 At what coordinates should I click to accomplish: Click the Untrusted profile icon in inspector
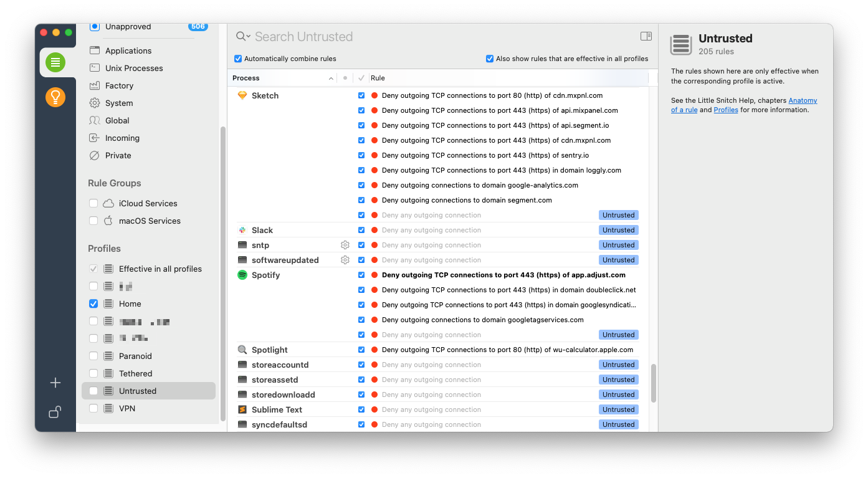[x=681, y=45]
